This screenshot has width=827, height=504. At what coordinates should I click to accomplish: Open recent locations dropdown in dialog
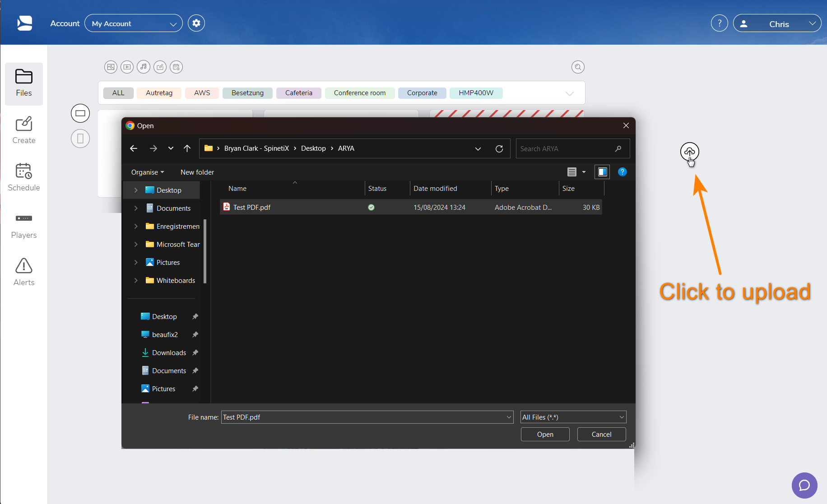tap(171, 148)
